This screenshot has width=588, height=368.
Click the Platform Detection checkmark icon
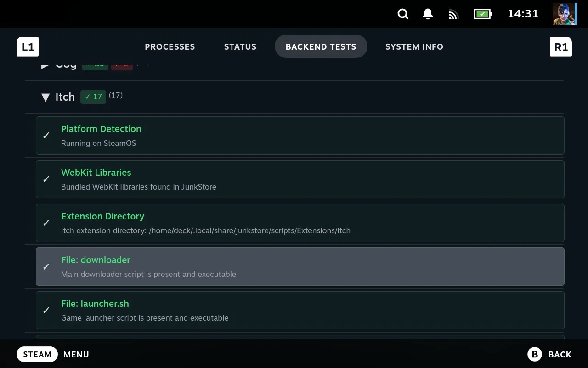[x=46, y=136]
